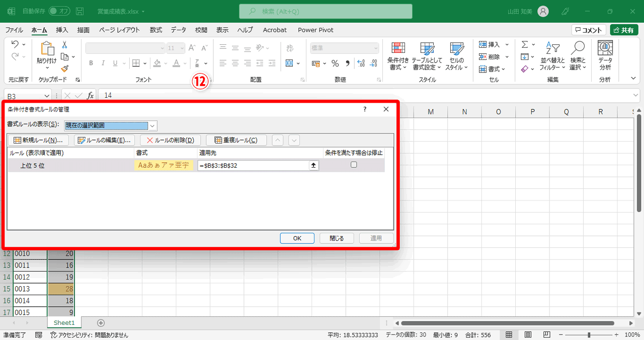Screen dimensions: 644x340
Task: Click the horizontal scrollbar thumb
Action: tap(508, 323)
